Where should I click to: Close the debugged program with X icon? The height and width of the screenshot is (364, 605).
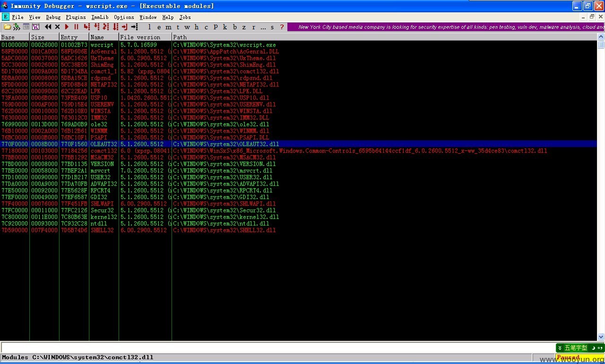click(57, 27)
